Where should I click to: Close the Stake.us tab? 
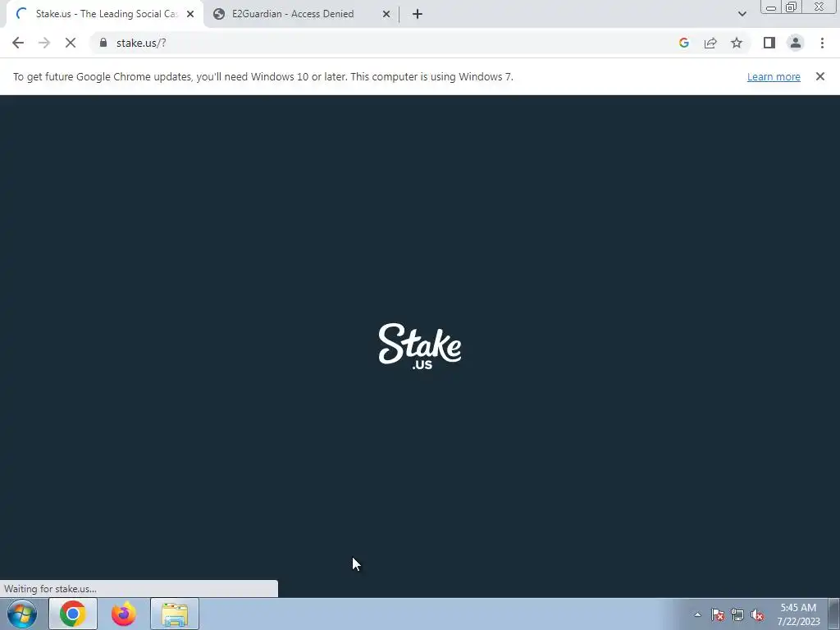(190, 14)
